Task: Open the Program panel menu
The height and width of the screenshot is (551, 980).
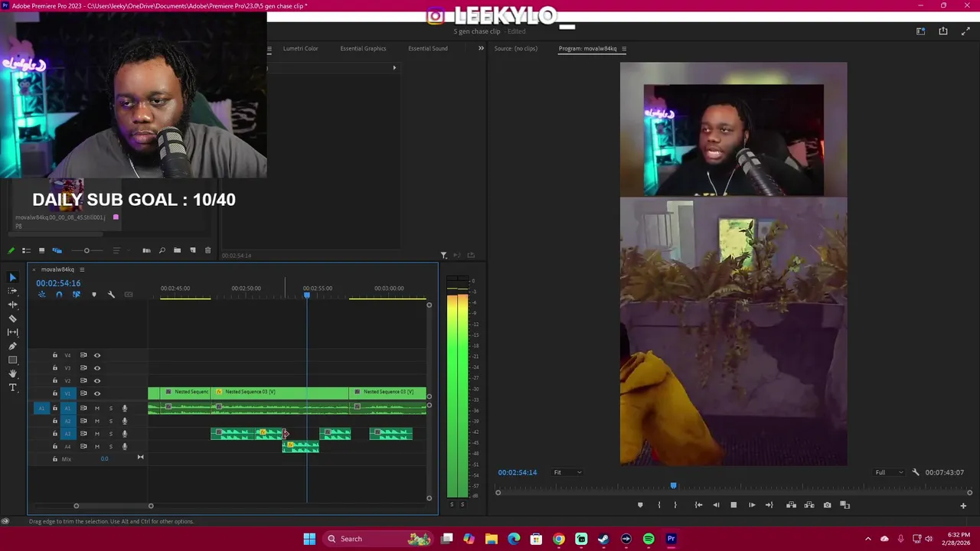Action: click(624, 48)
